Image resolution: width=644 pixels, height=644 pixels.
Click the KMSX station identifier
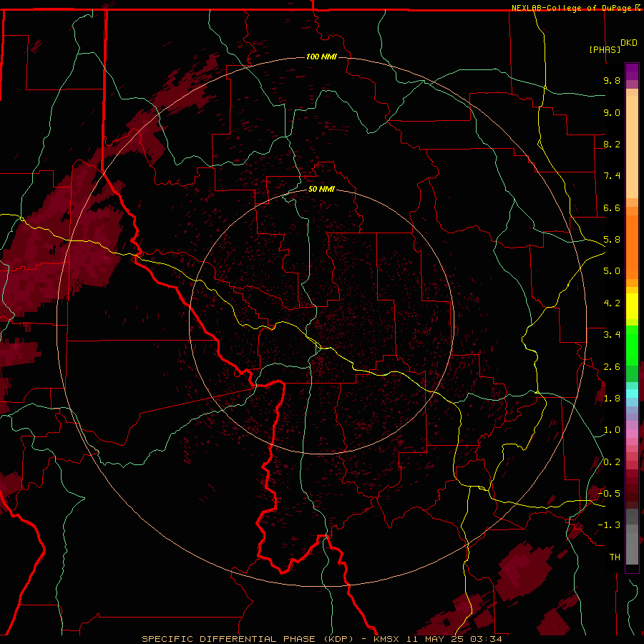pyautogui.click(x=386, y=639)
